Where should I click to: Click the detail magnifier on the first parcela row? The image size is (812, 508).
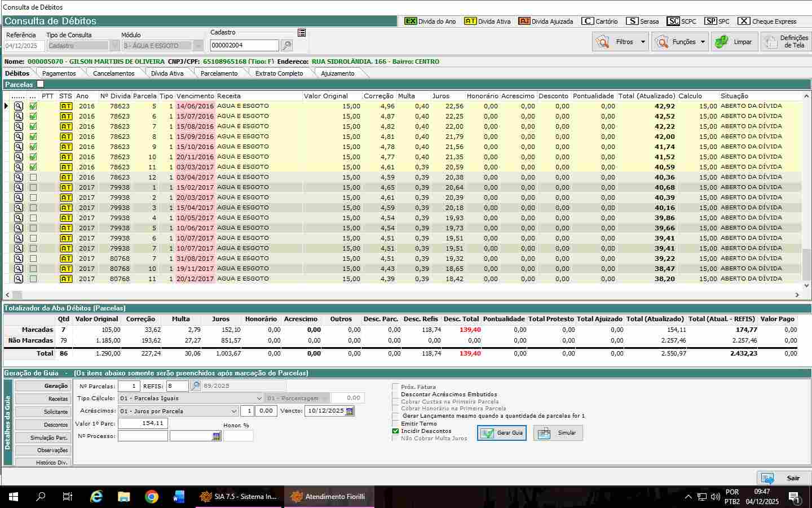pyautogui.click(x=19, y=106)
